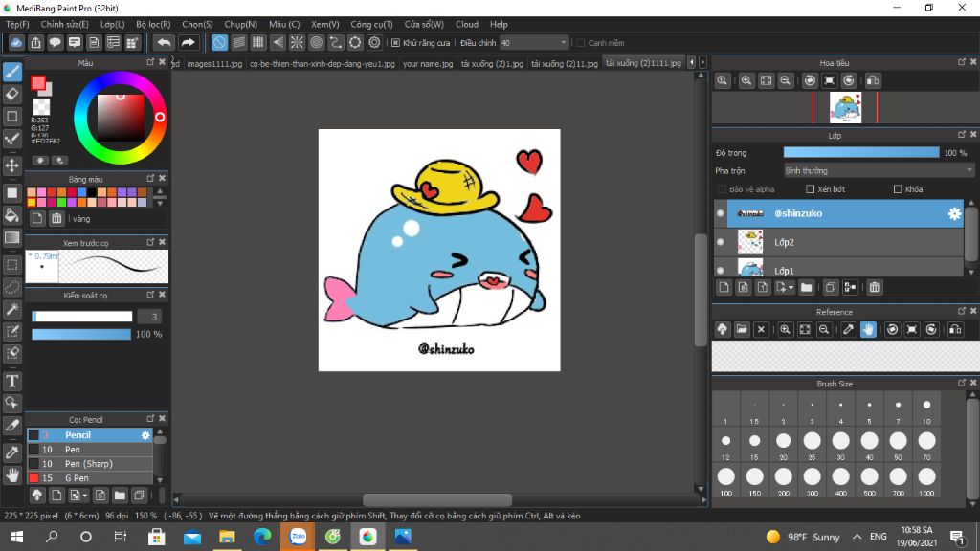
Task: Open the Tệp(F) menu
Action: coord(17,24)
